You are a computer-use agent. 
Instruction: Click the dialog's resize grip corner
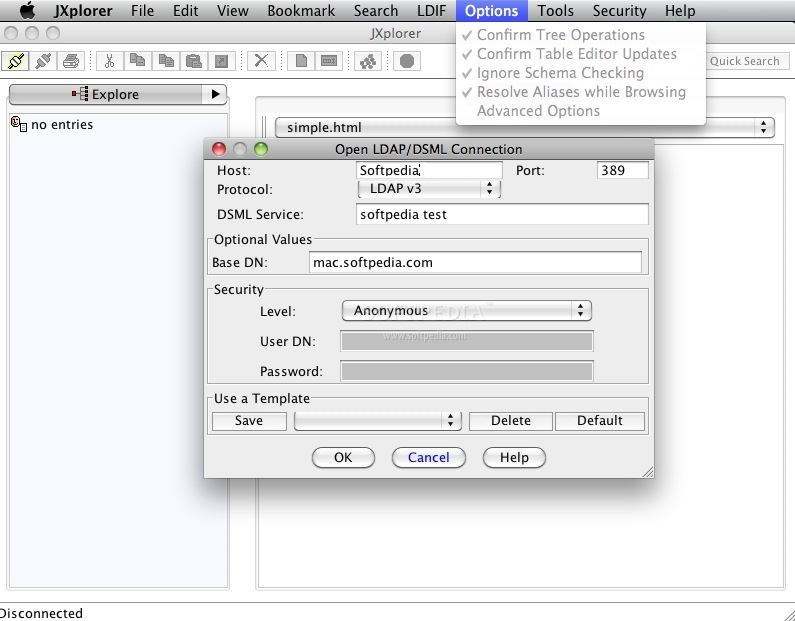648,472
